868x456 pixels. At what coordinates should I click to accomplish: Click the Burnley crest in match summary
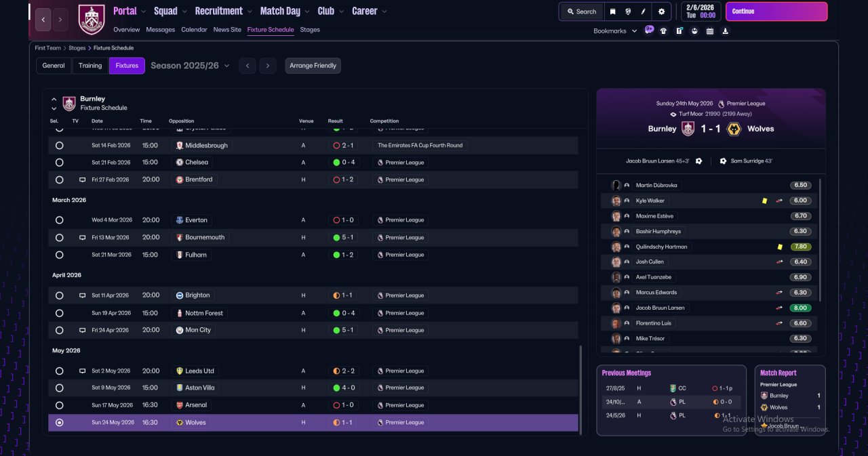(x=688, y=129)
